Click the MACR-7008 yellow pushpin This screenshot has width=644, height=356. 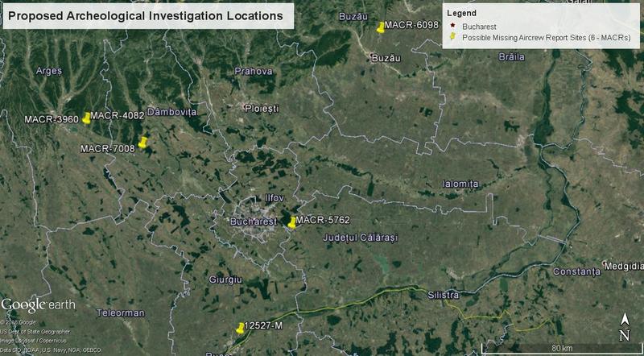[x=142, y=143]
